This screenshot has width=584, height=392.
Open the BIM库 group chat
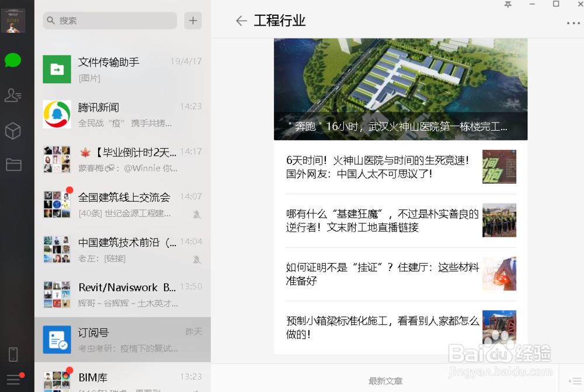point(123,377)
